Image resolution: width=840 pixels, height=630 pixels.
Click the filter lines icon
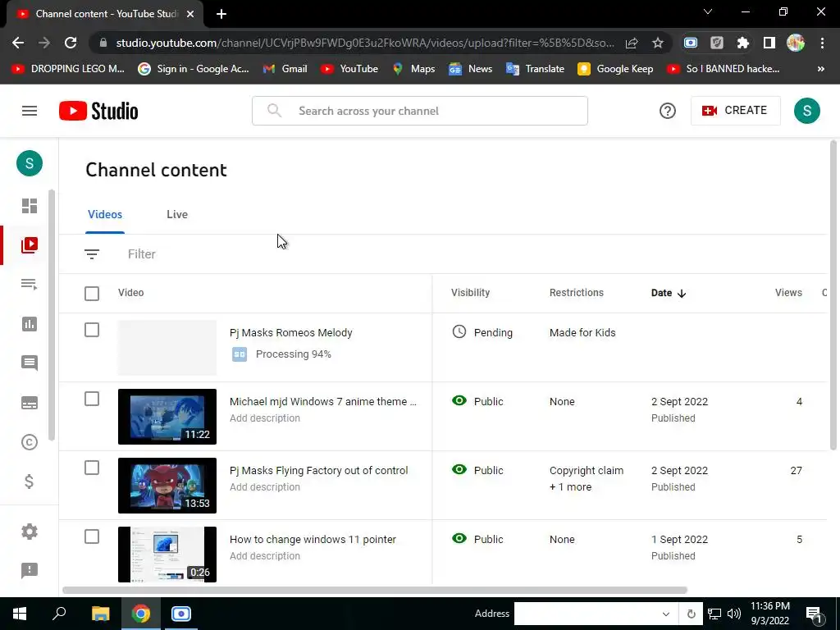[x=92, y=254]
